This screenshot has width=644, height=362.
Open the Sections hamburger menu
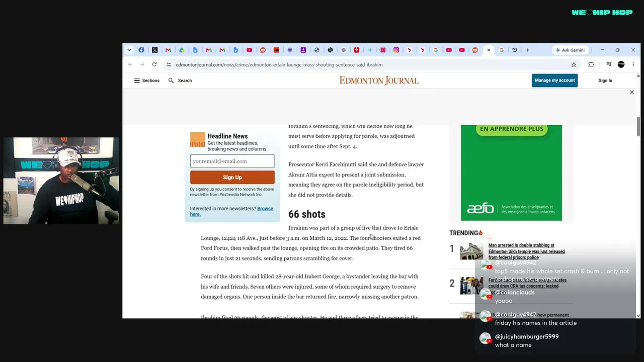(146, 80)
